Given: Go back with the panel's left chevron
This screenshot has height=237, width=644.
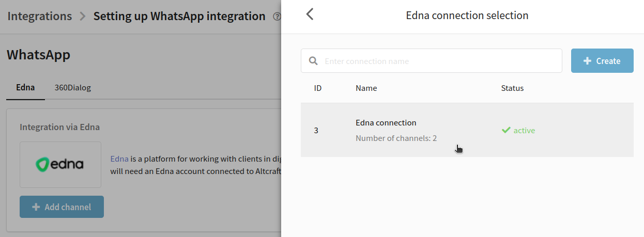Looking at the screenshot, I should point(310,14).
